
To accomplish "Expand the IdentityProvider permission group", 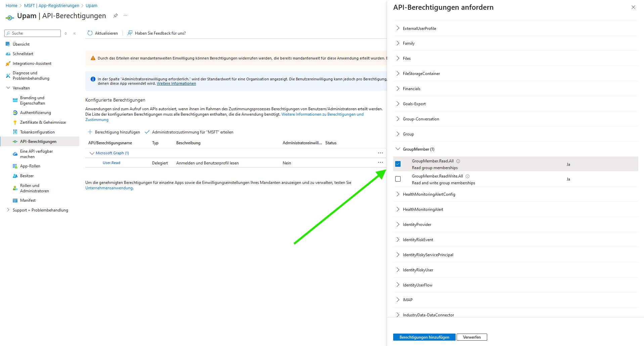I will pyautogui.click(x=398, y=225).
